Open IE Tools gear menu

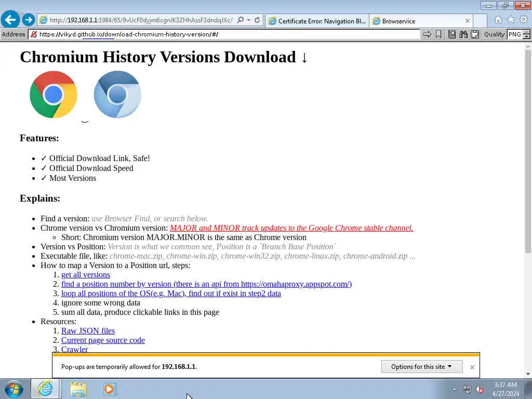(524, 20)
